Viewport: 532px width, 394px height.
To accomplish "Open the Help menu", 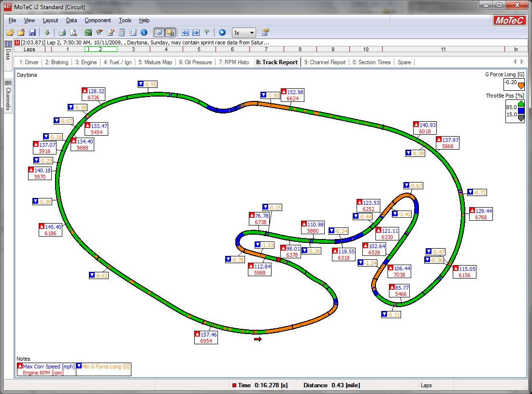I will point(144,20).
